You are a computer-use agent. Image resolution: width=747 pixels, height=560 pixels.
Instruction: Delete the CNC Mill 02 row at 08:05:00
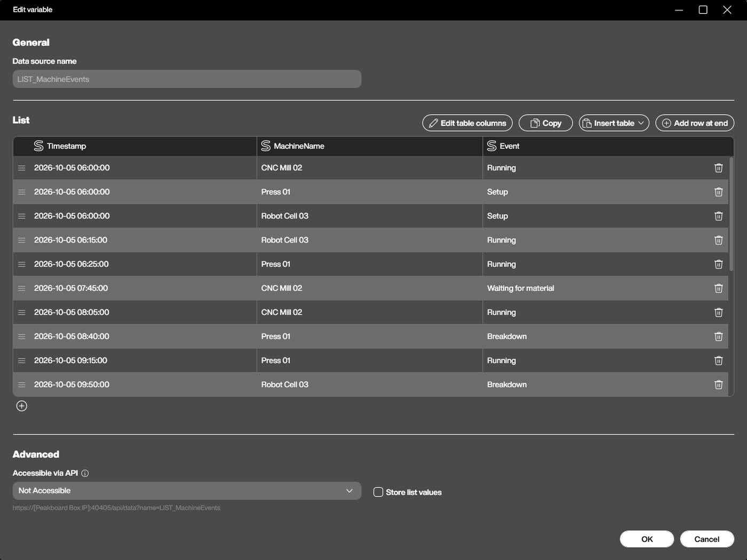(718, 313)
